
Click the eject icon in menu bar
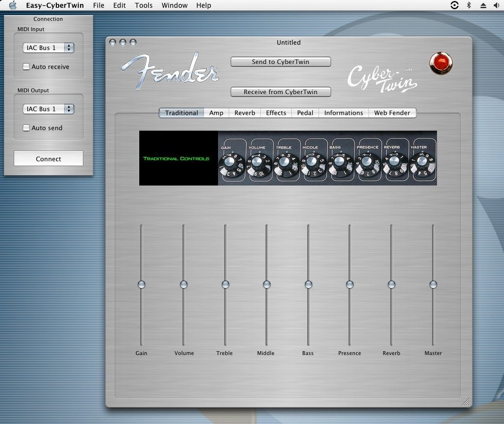483,5
